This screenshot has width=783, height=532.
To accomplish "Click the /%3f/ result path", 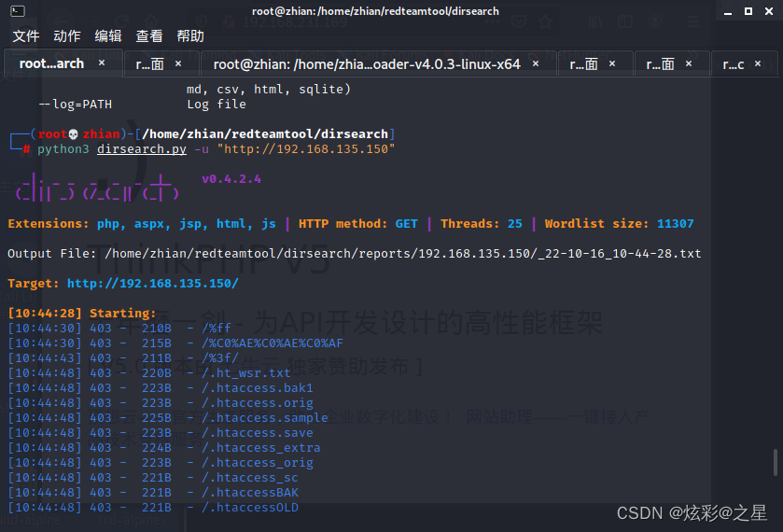I will 220,358.
